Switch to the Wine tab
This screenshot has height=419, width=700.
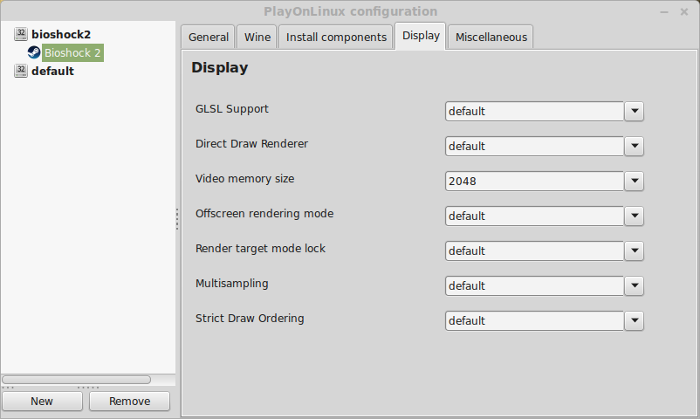(257, 37)
